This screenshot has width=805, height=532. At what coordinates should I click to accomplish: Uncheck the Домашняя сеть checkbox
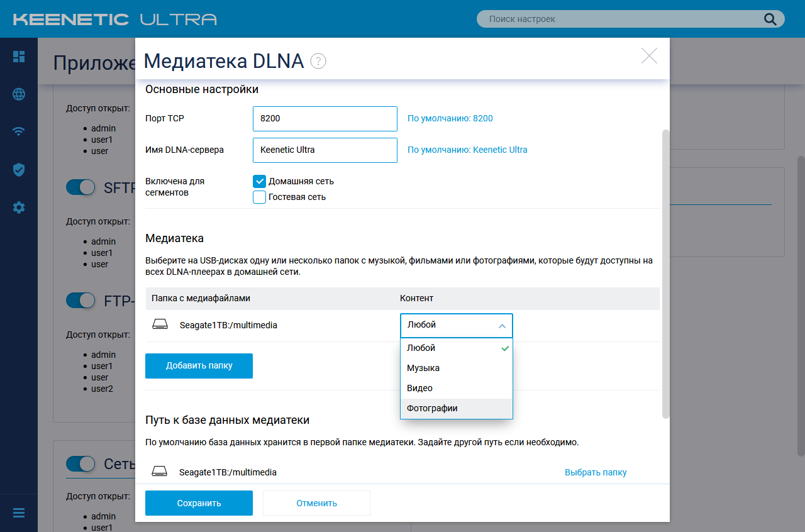259,181
